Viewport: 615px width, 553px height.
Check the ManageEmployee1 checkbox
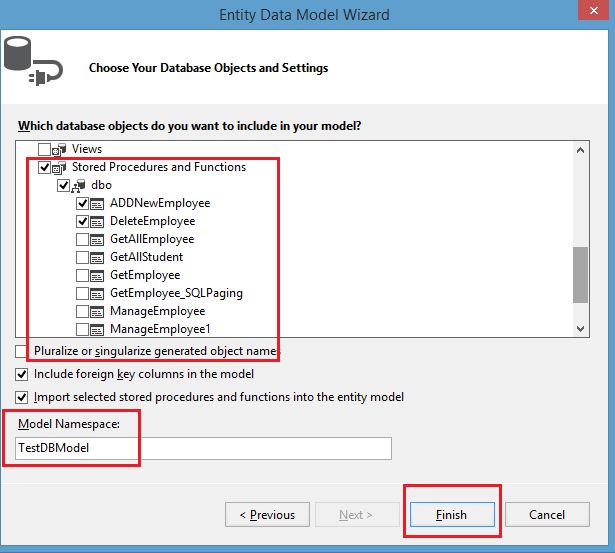pos(82,329)
